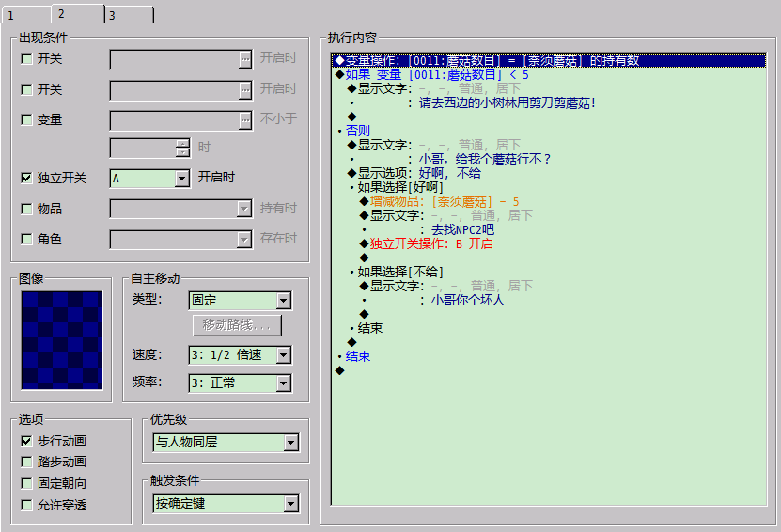
Task: Click the 变量 ellipsis browse button
Action: [244, 120]
